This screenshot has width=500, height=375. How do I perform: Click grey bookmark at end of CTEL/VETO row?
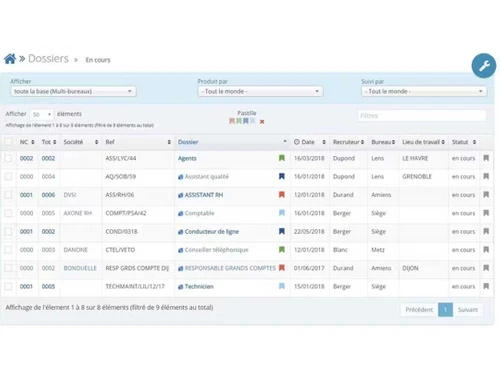coord(486,250)
